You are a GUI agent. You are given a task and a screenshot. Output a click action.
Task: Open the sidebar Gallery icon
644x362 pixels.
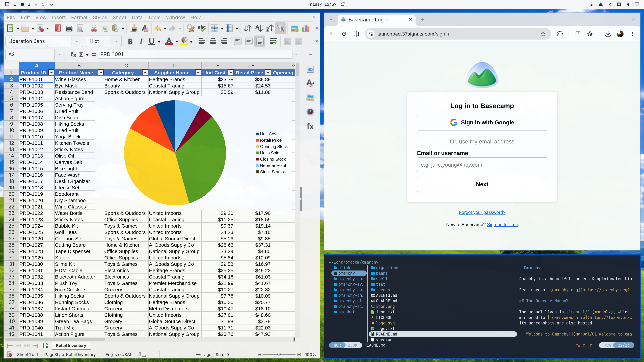(x=310, y=98)
